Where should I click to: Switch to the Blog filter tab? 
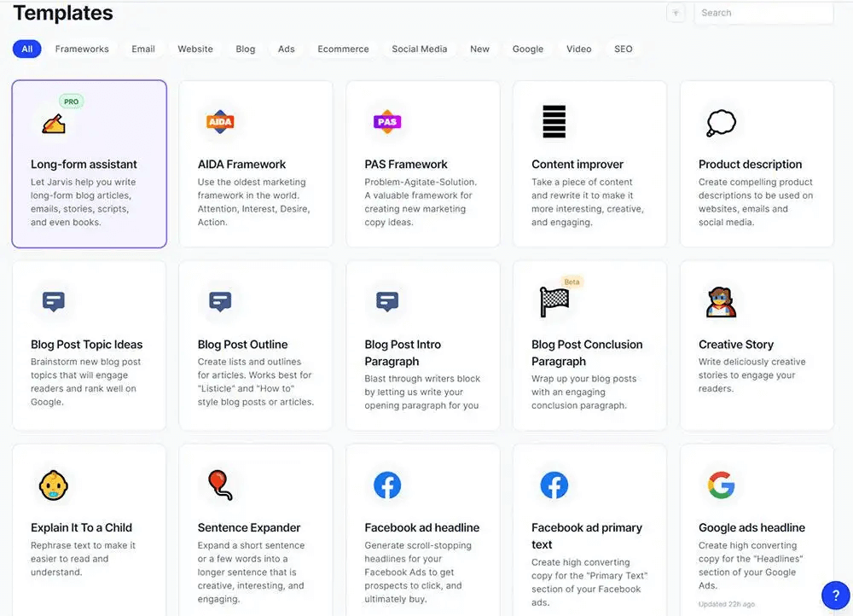point(246,49)
